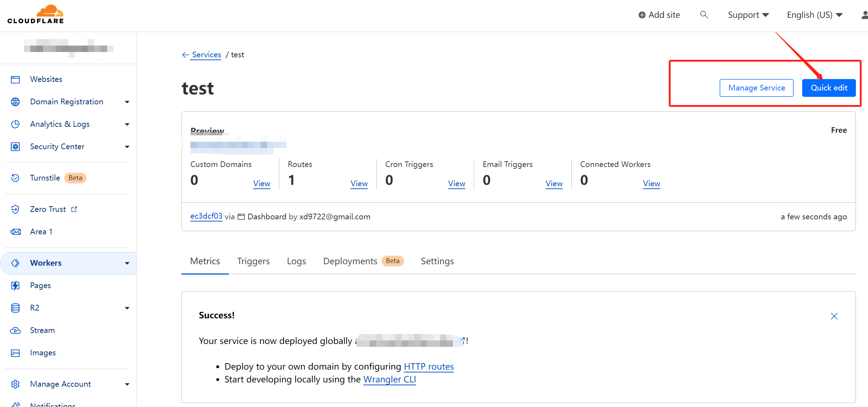Screen dimensions: 868x407
Task: Click the Domain Registration globe icon
Action: (15, 102)
